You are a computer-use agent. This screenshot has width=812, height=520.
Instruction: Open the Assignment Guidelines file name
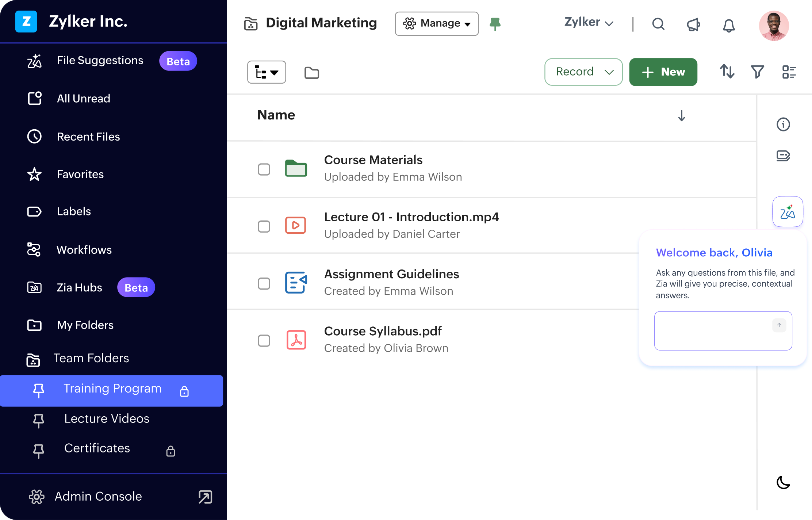click(391, 274)
